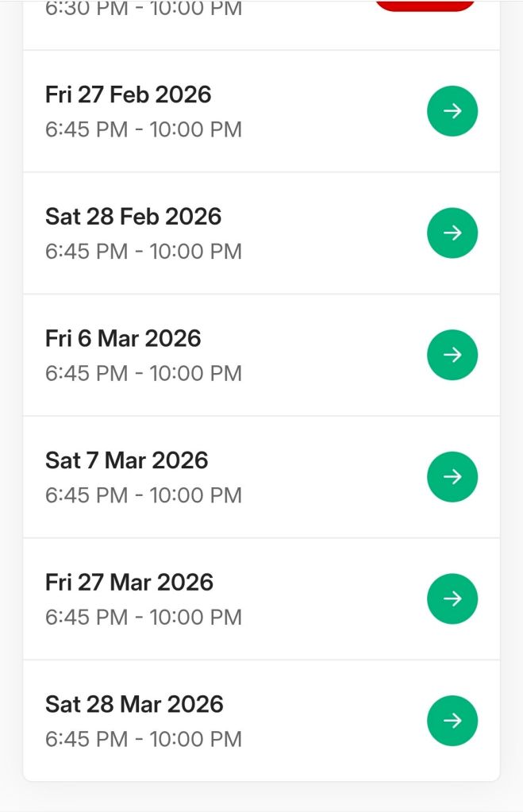Image resolution: width=523 pixels, height=812 pixels.
Task: Click the time range beneath Sat 7 Mar 2026
Action: coord(144,495)
